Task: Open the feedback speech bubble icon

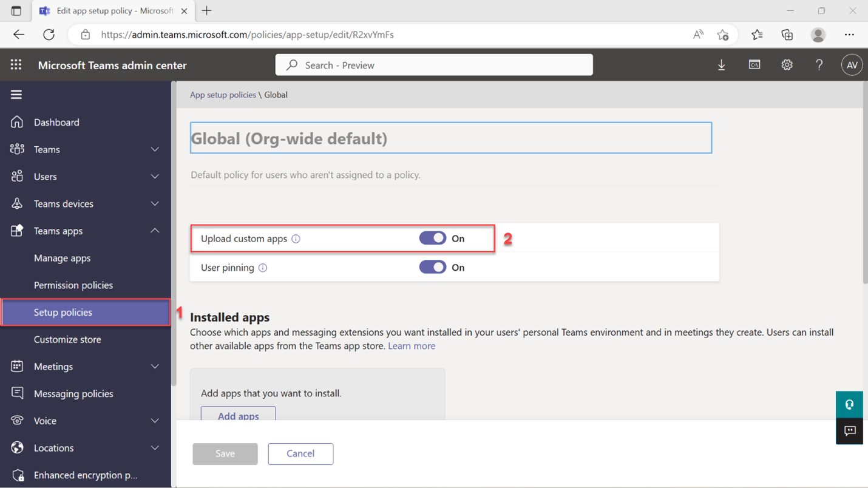Action: [849, 431]
